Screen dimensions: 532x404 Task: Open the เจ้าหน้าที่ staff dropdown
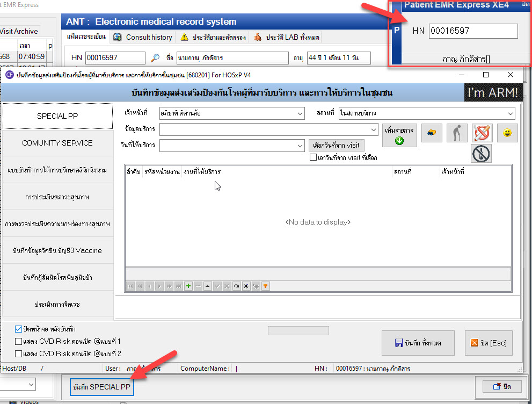pyautogui.click(x=300, y=113)
